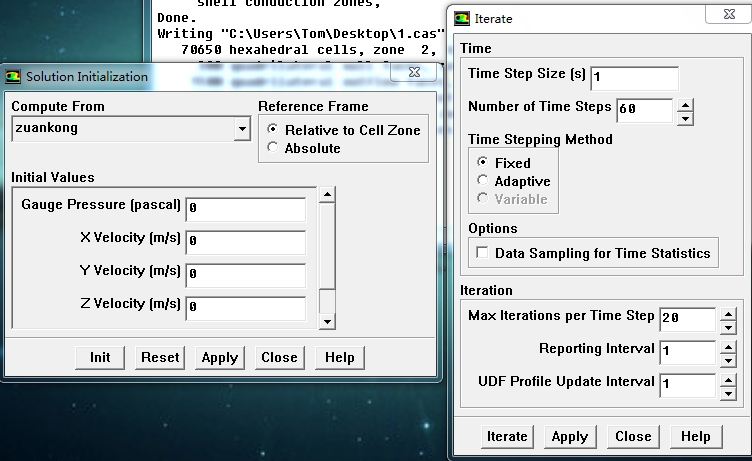Click Reset in Solution Initialization
The image size is (752, 461).
click(160, 357)
